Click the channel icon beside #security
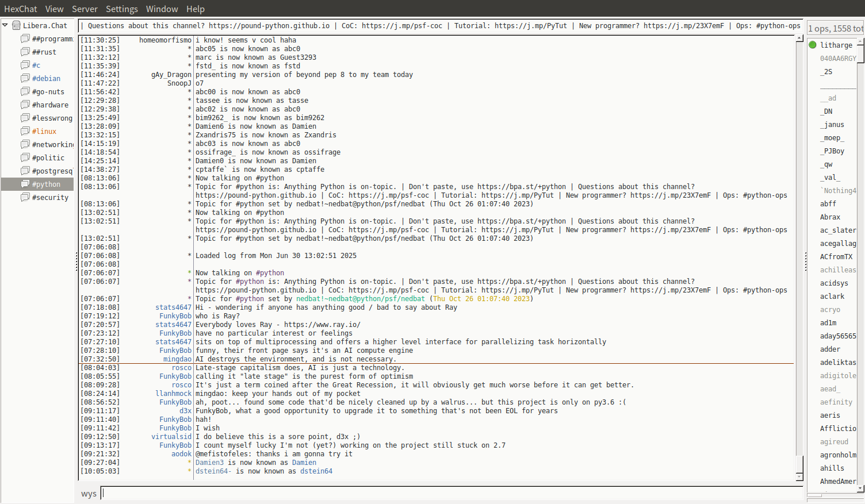 point(25,197)
